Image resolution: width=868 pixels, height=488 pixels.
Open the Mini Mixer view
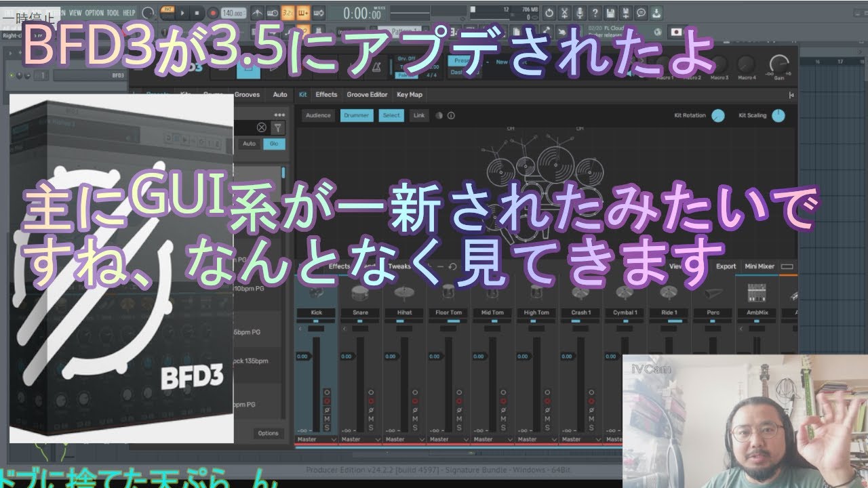pyautogui.click(x=759, y=266)
